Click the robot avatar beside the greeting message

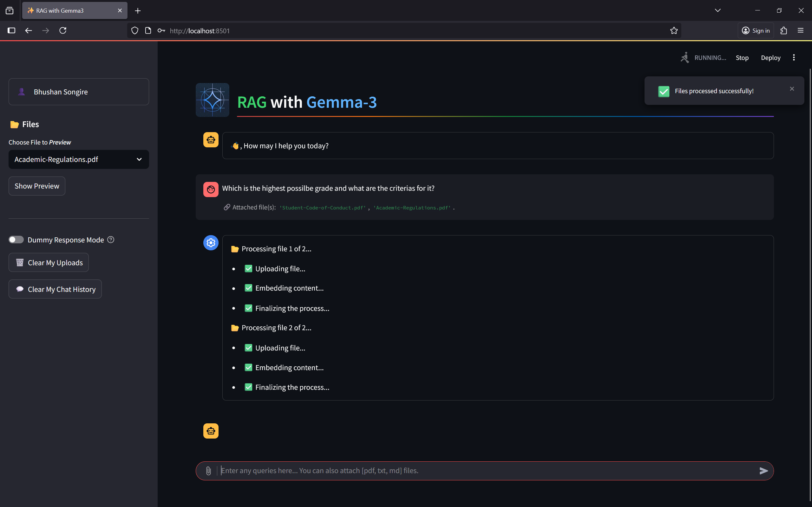tap(211, 140)
